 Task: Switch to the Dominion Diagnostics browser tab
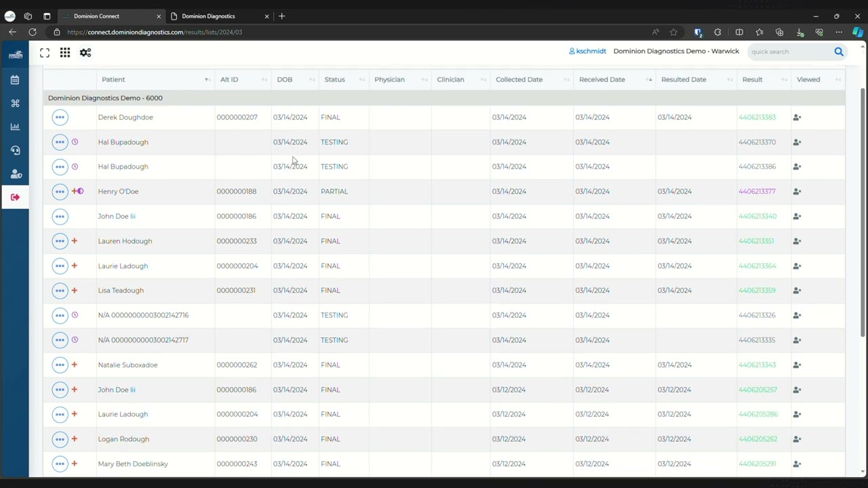(208, 16)
